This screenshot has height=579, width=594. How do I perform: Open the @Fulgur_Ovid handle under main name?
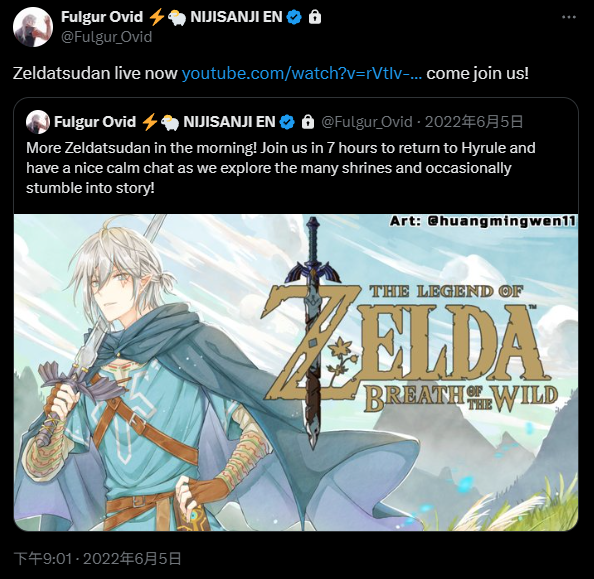tap(106, 37)
